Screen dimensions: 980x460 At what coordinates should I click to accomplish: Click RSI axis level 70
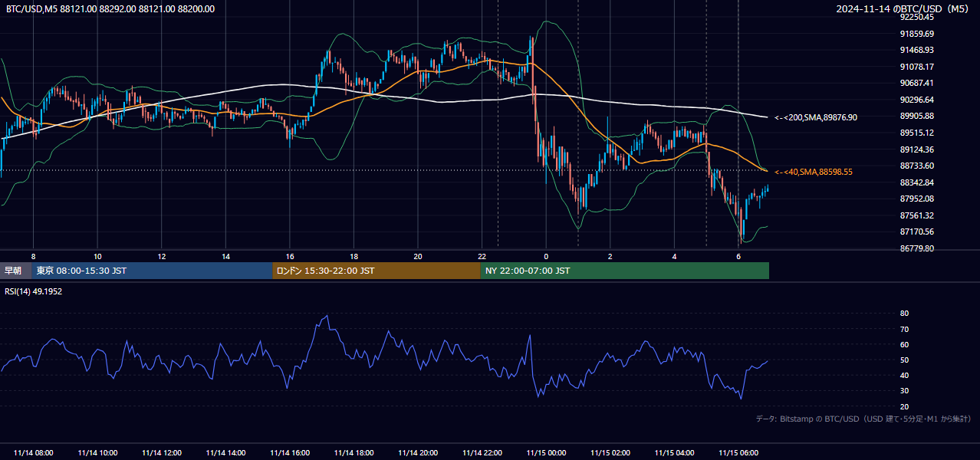(905, 329)
